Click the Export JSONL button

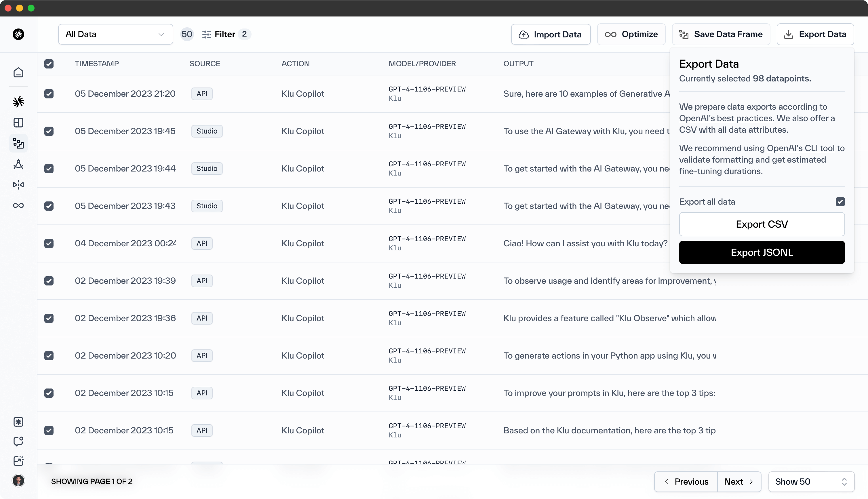pos(762,252)
